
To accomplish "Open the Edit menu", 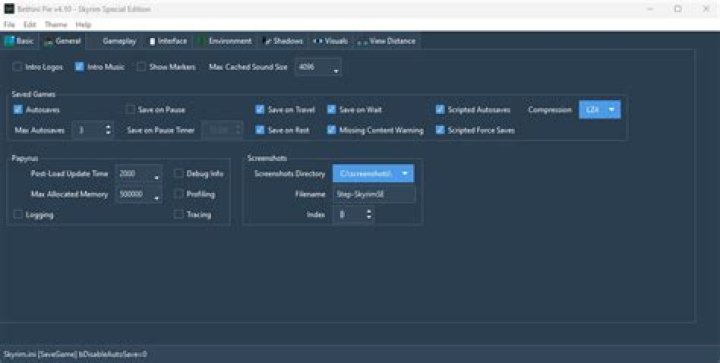I will point(30,24).
